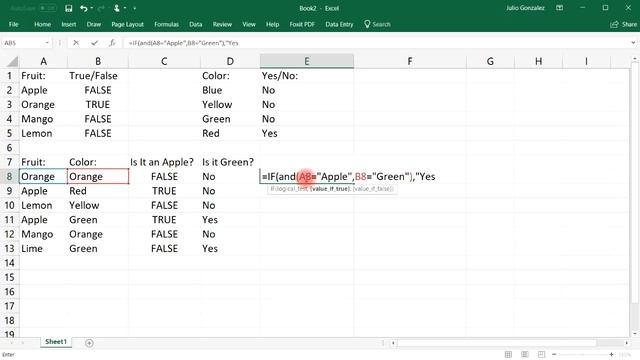
Task: Undo the last action
Action: click(x=84, y=8)
